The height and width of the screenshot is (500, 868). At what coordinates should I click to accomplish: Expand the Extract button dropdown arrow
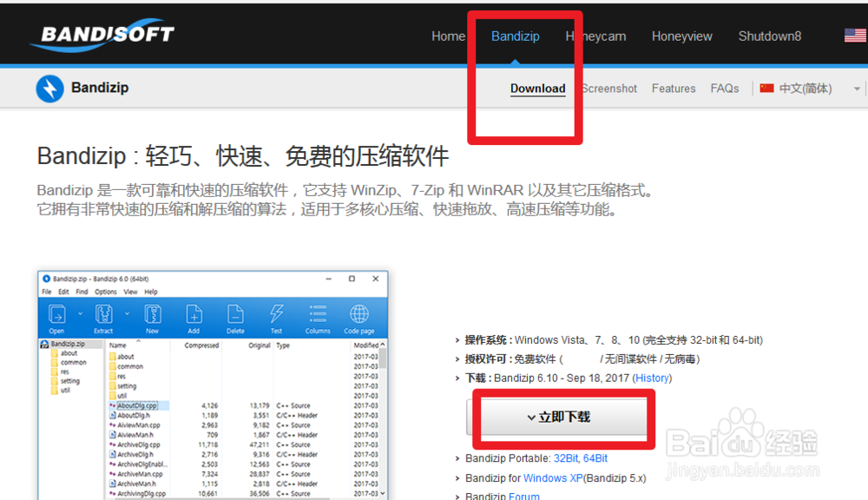coord(128,314)
